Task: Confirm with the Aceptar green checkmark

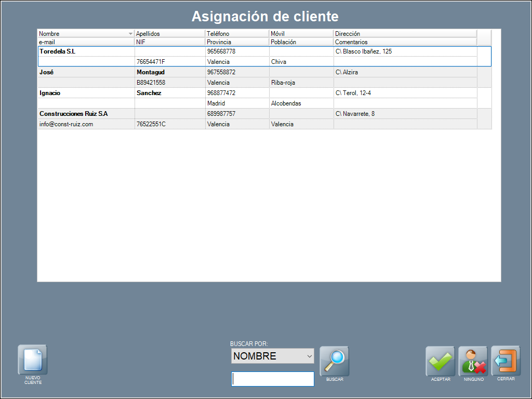Action: (441, 361)
